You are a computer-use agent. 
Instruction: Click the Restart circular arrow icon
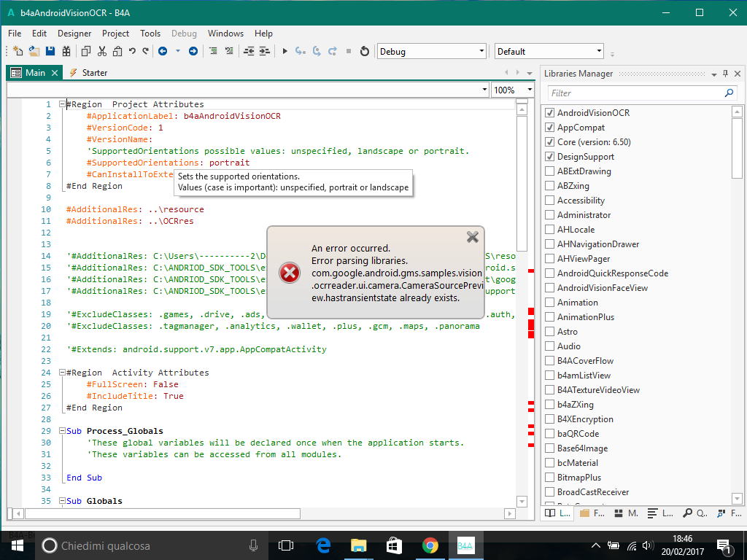(x=365, y=51)
